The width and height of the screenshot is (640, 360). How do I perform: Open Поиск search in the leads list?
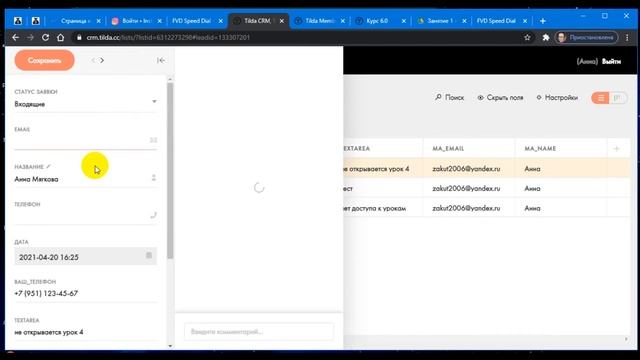449,98
